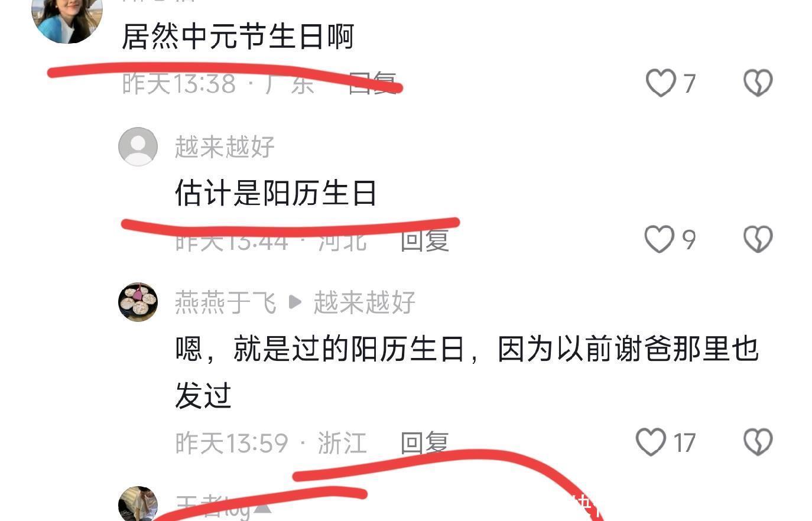
Task: Select comment text 居然中元节生日啊
Action: pos(238,37)
